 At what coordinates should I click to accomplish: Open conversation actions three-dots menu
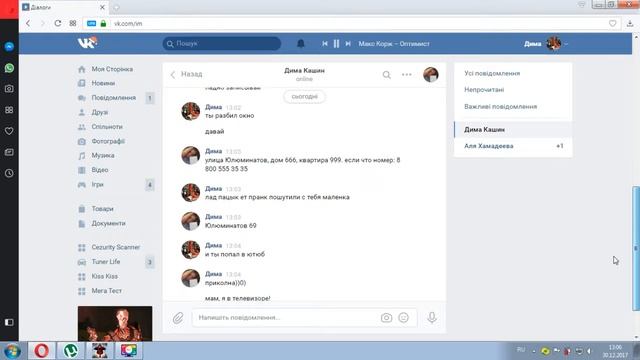(407, 75)
